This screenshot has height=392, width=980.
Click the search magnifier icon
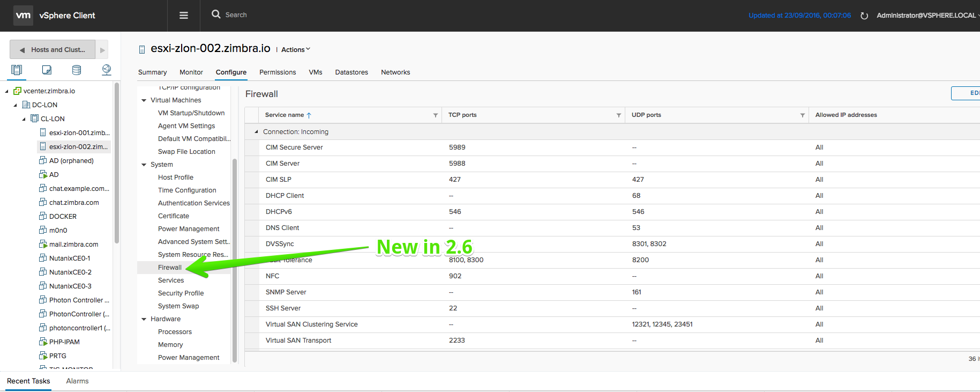(216, 14)
